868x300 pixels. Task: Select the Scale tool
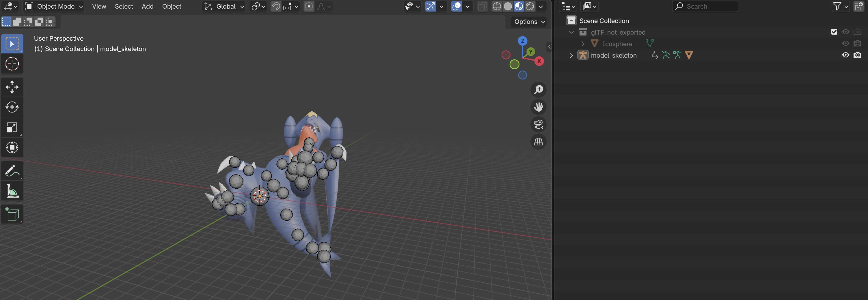12,127
